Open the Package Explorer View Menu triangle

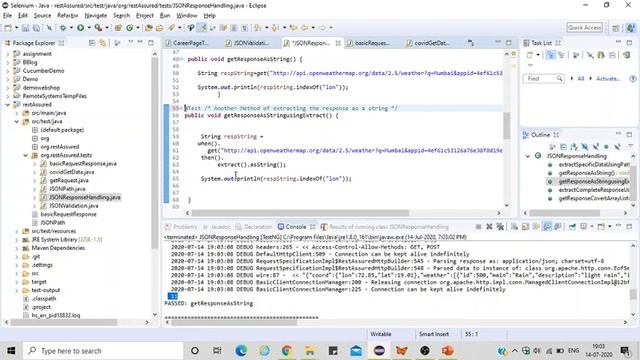pos(130,42)
